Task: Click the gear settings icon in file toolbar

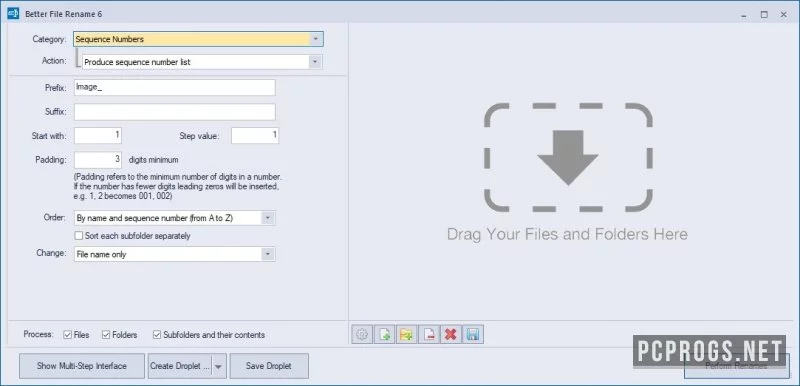Action: point(362,334)
